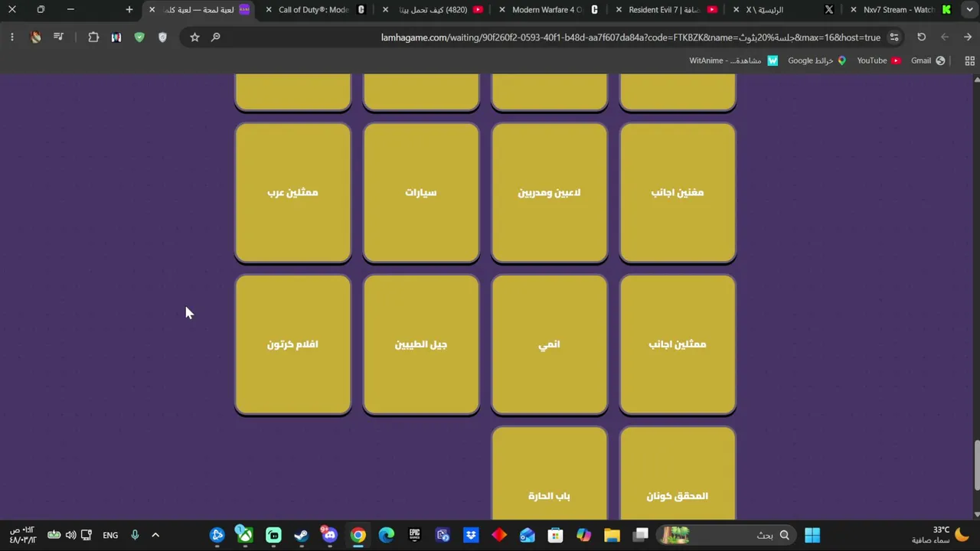Open the microphone tray icon
Screen dimensions: 980x551
click(135, 535)
